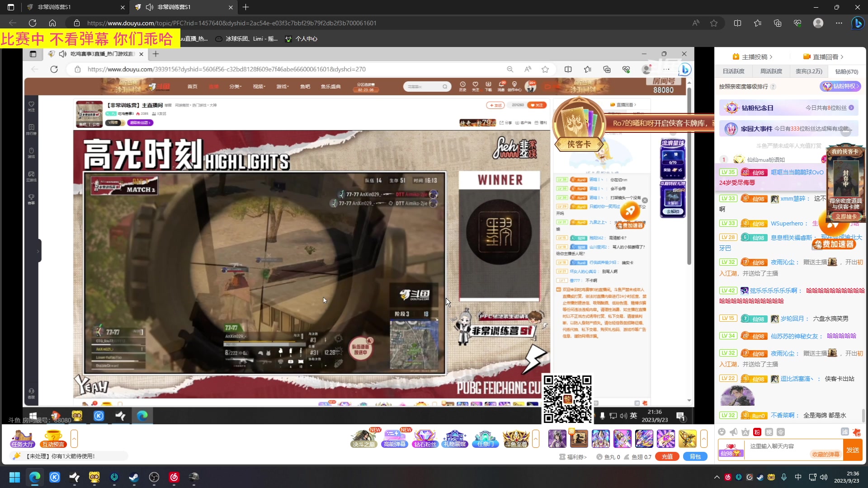Click the Windows Start button
The height and width of the screenshot is (488, 868).
14,477
